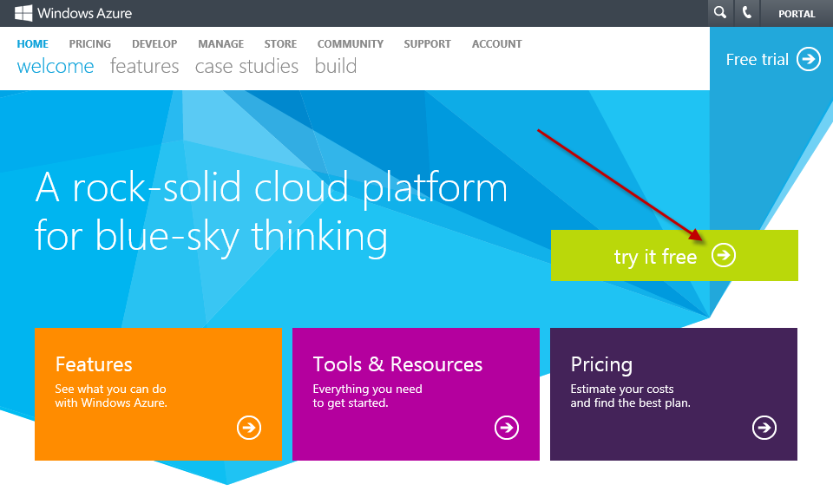Image resolution: width=833 pixels, height=504 pixels.
Task: Click the Tools & Resources tile heading
Action: 397,364
